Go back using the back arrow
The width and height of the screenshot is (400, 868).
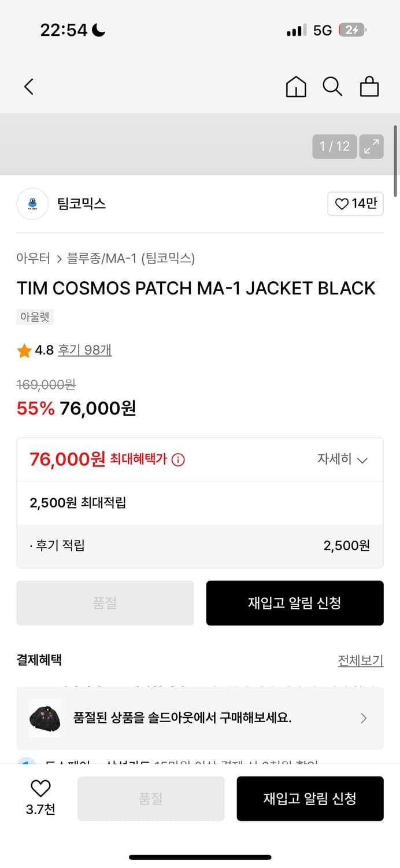click(x=28, y=86)
